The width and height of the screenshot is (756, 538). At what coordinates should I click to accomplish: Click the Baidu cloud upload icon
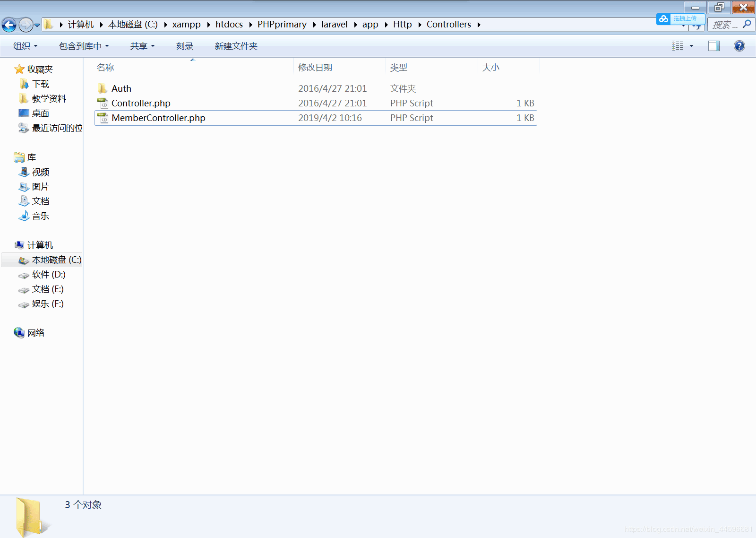664,19
